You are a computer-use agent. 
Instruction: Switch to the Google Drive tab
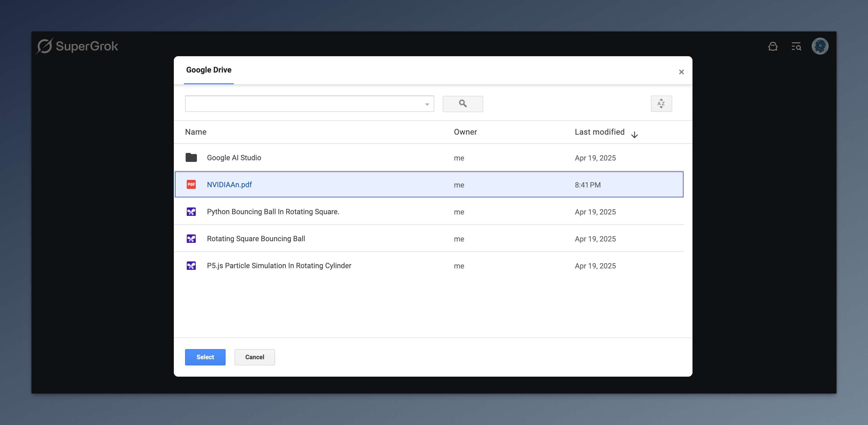(209, 70)
